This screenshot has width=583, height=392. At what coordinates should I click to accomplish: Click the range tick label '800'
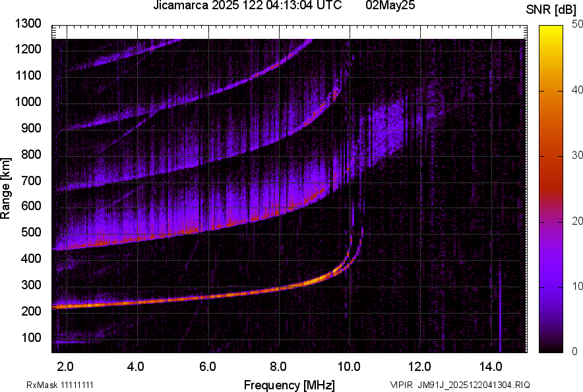tap(31, 154)
